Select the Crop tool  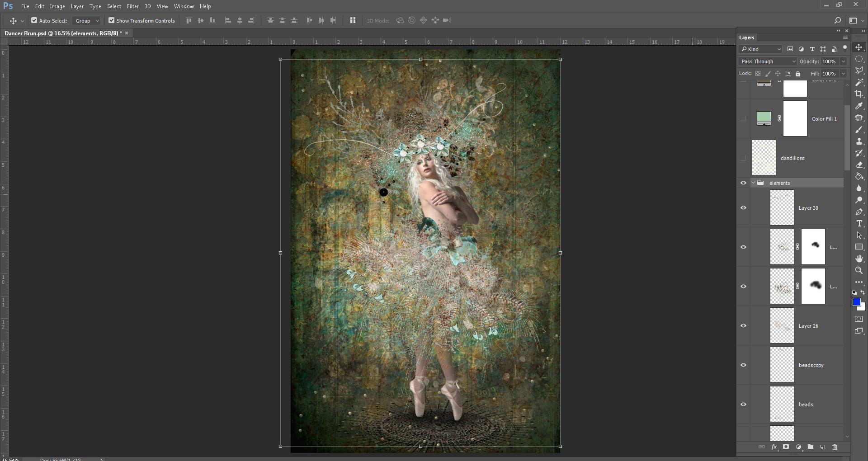coord(859,94)
